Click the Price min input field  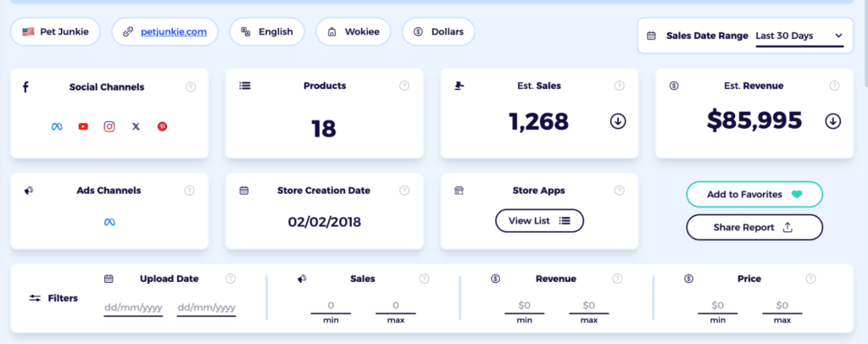[717, 306]
